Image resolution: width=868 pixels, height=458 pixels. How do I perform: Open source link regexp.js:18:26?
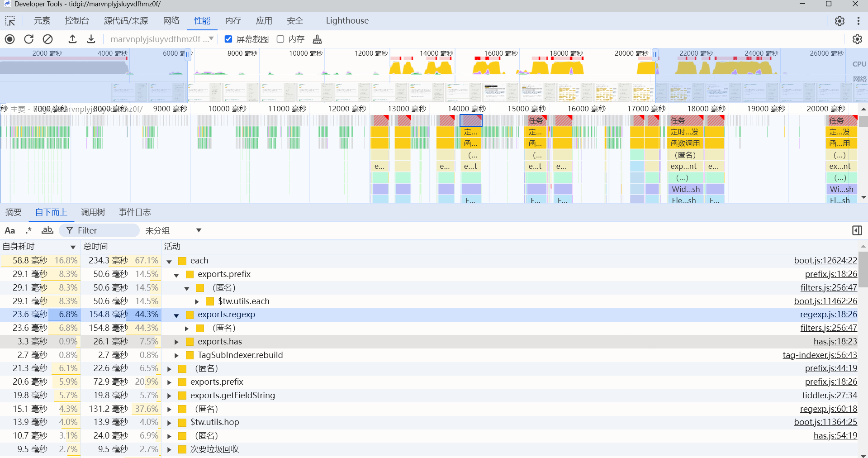828,315
